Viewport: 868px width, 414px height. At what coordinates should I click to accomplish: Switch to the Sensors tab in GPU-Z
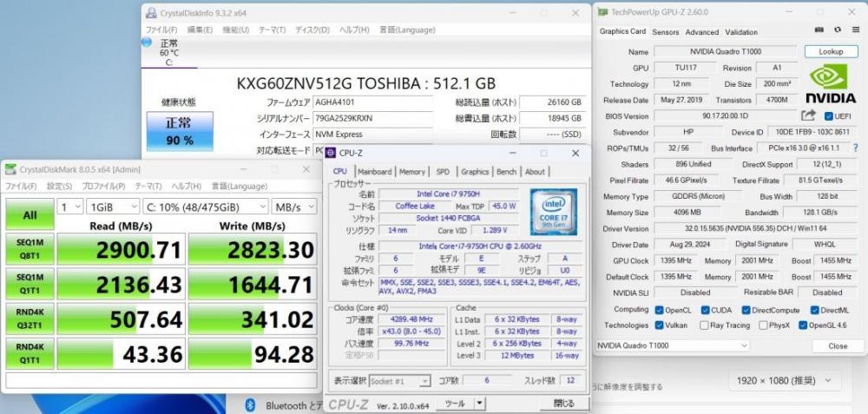coord(666,32)
